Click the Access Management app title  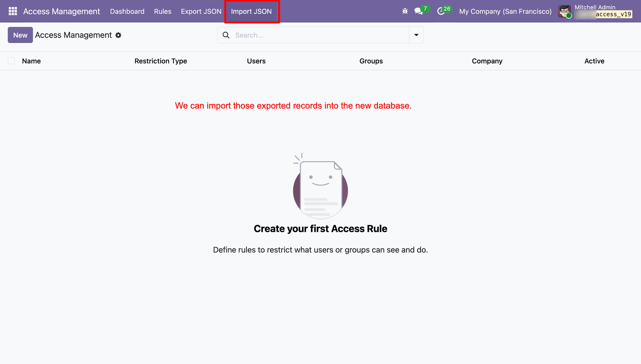(61, 11)
